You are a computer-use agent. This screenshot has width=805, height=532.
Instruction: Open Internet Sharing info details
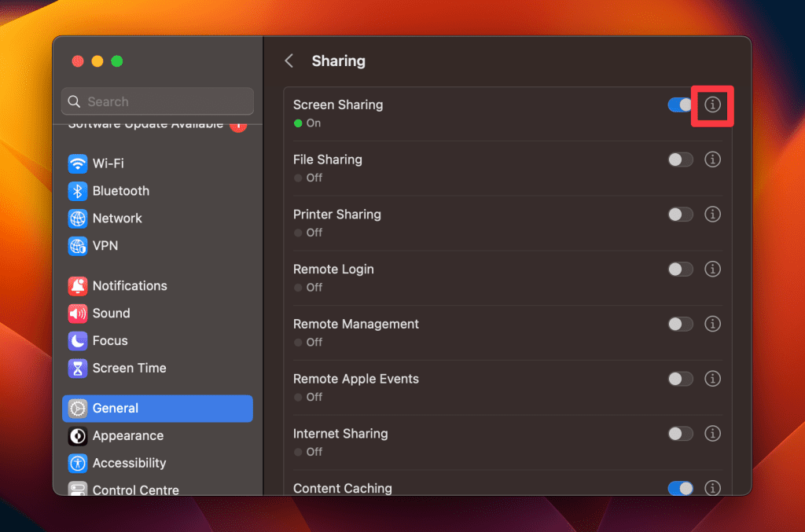pyautogui.click(x=712, y=434)
